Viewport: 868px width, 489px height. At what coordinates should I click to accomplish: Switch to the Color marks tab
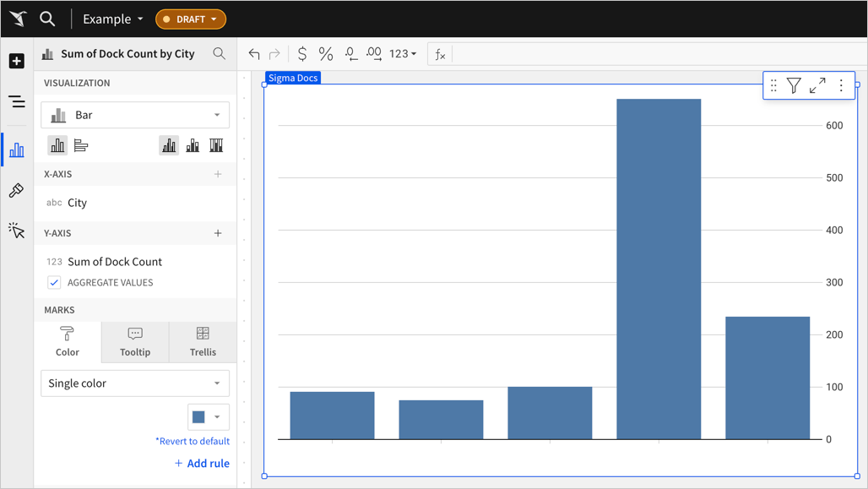(68, 342)
